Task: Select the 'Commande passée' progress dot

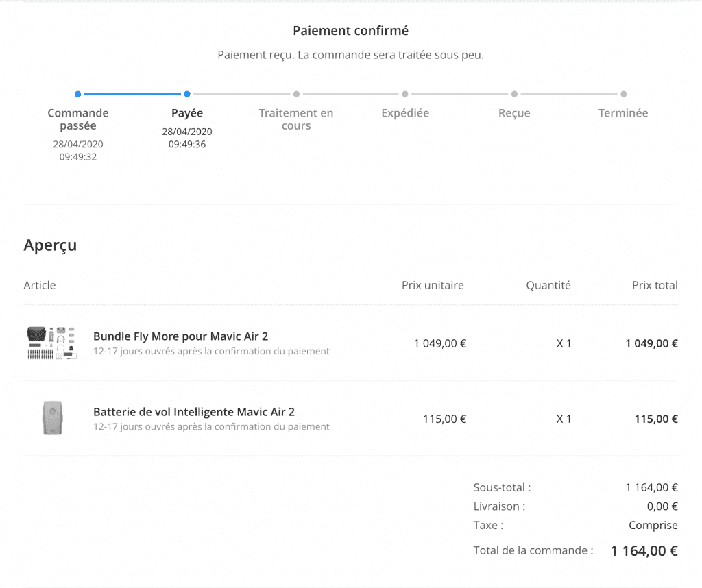Action: coord(78,94)
